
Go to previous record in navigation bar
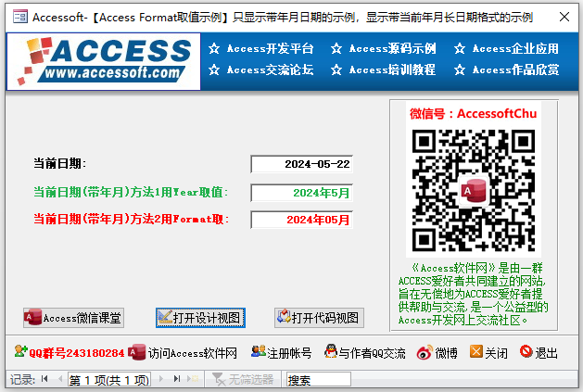coord(60,379)
